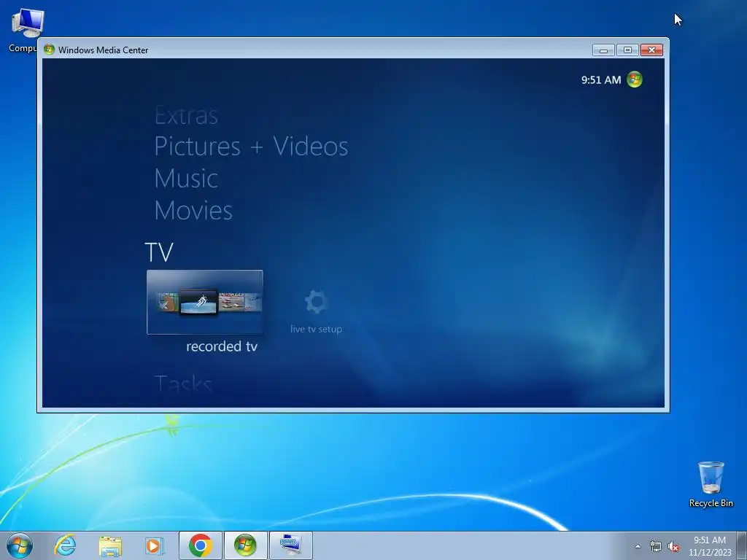
Task: Close the Windows Media Center window
Action: point(651,50)
